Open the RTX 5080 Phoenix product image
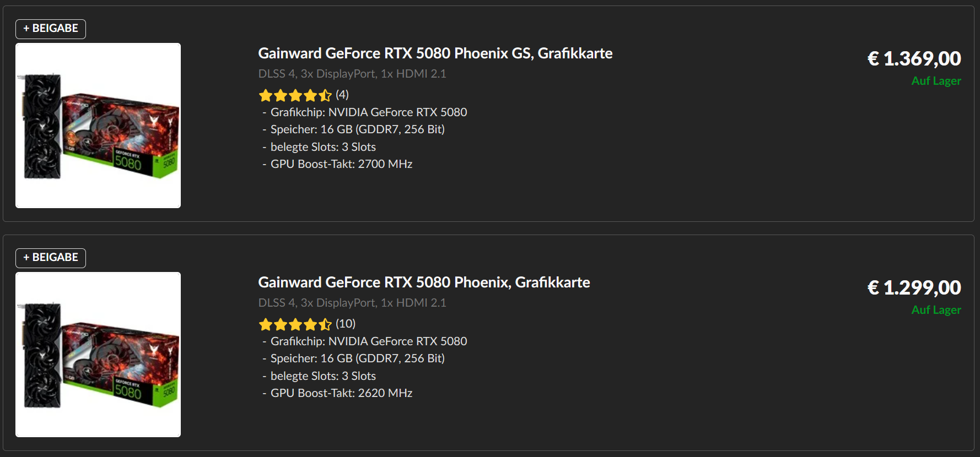Screen dimensions: 980x457 [98, 355]
